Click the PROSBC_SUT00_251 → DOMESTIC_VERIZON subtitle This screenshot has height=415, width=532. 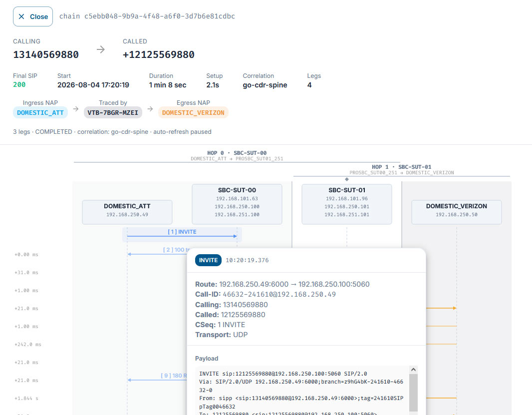click(x=401, y=172)
